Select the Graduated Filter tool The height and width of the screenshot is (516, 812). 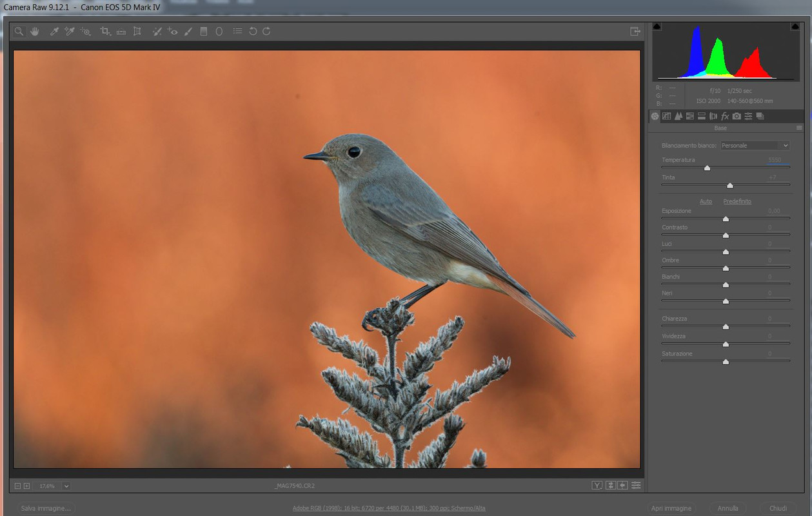[x=204, y=31]
